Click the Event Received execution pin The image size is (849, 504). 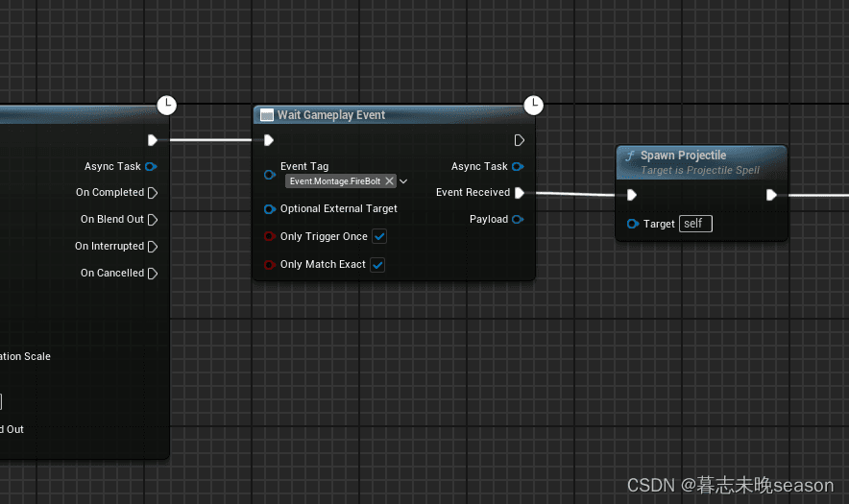519,193
